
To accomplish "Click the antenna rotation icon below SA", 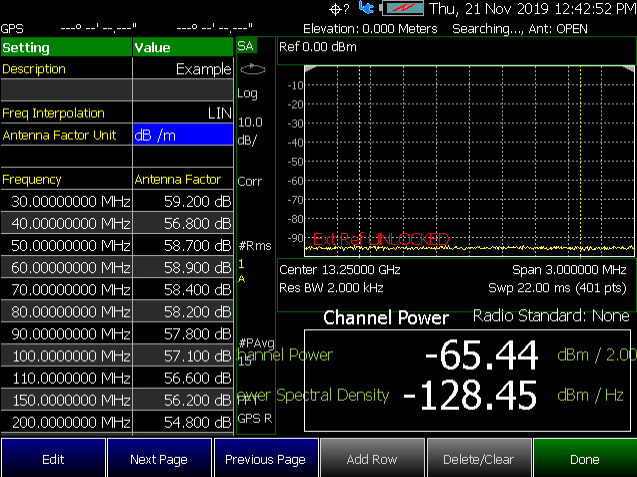I will click(x=253, y=69).
